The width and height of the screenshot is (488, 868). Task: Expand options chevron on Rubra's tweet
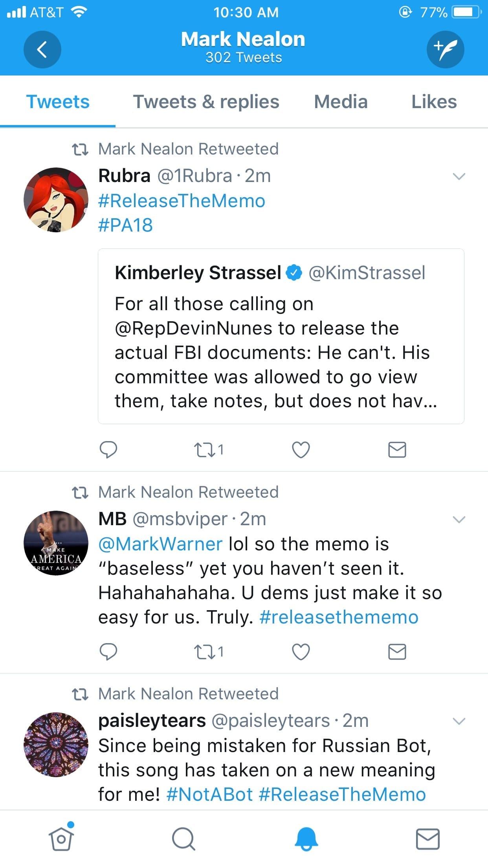point(459,176)
